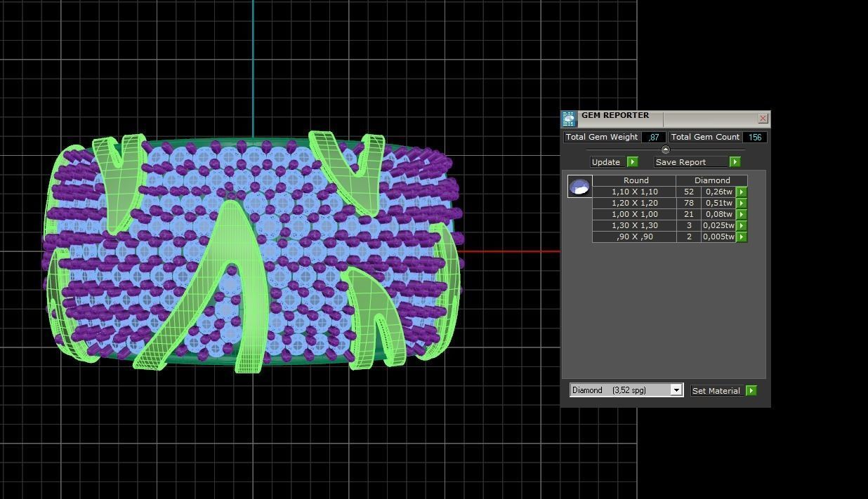This screenshot has height=499, width=868.
Task: Click the Total Gem Weight label
Action: [x=602, y=137]
